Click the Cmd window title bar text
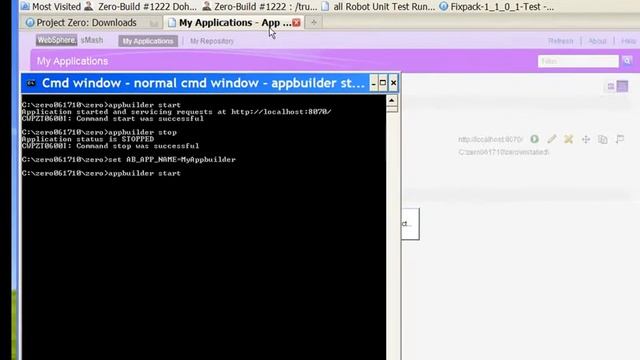The width and height of the screenshot is (640, 360). (x=203, y=83)
